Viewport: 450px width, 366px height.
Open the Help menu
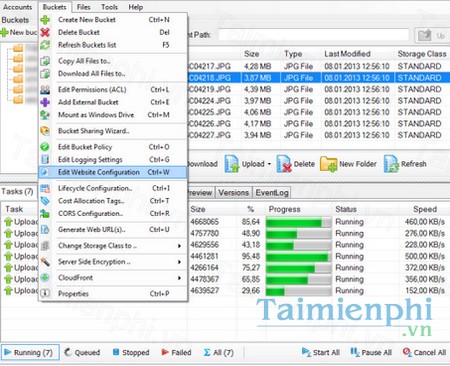pyautogui.click(x=136, y=7)
